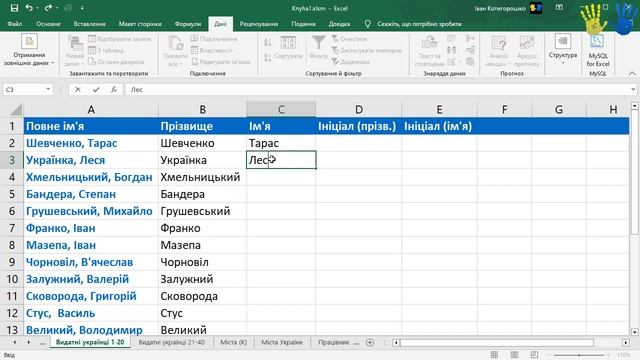This screenshot has width=640, height=360.
Task: Click cell 'Хмельницький, Богдан'
Action: click(91, 177)
